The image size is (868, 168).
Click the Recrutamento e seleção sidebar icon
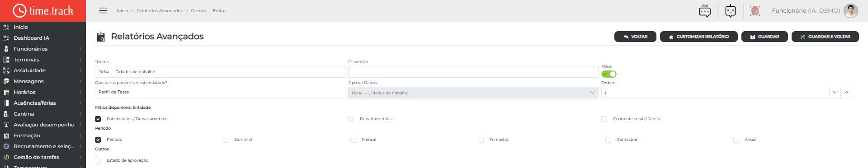(x=6, y=146)
